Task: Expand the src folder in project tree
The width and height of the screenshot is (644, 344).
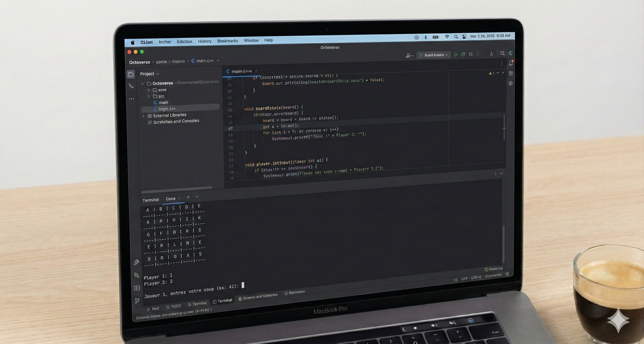Action: click(x=148, y=96)
